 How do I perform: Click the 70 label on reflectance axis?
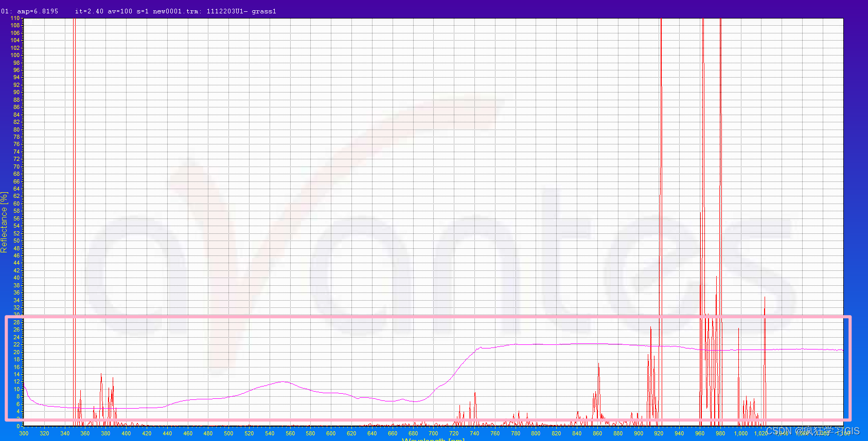(x=16, y=167)
